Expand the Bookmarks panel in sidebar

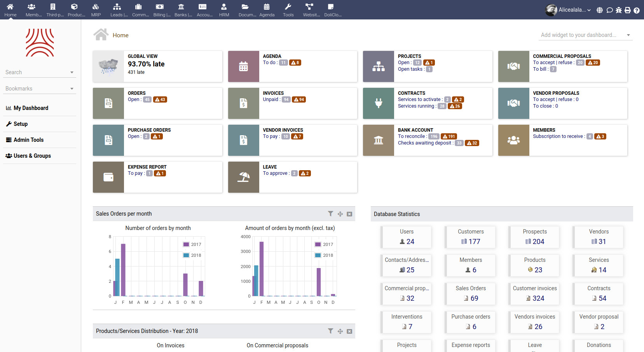click(72, 89)
